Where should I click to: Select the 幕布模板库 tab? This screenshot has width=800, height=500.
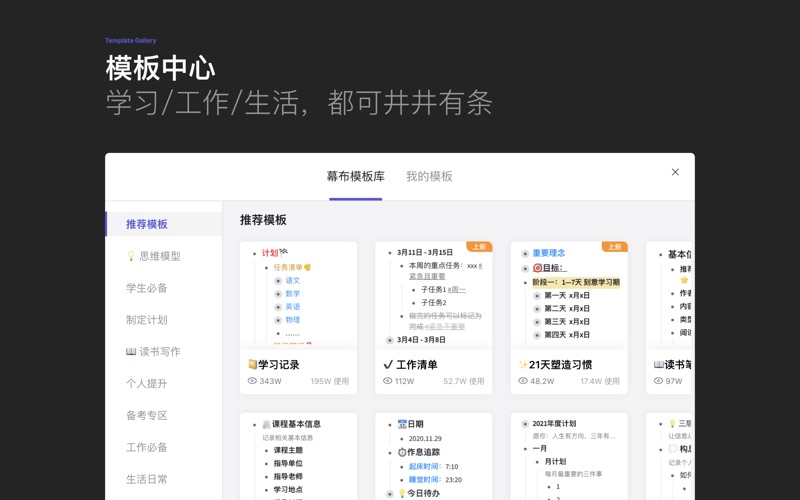355,176
